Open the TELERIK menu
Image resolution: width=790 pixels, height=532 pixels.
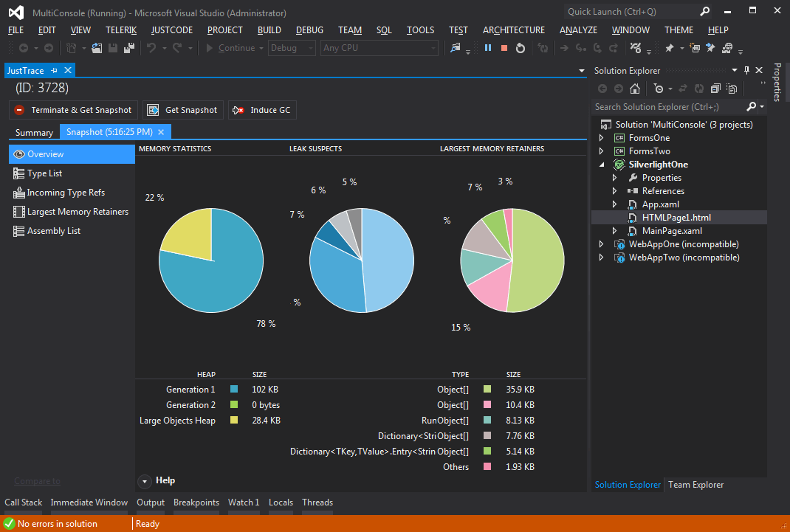click(x=121, y=30)
